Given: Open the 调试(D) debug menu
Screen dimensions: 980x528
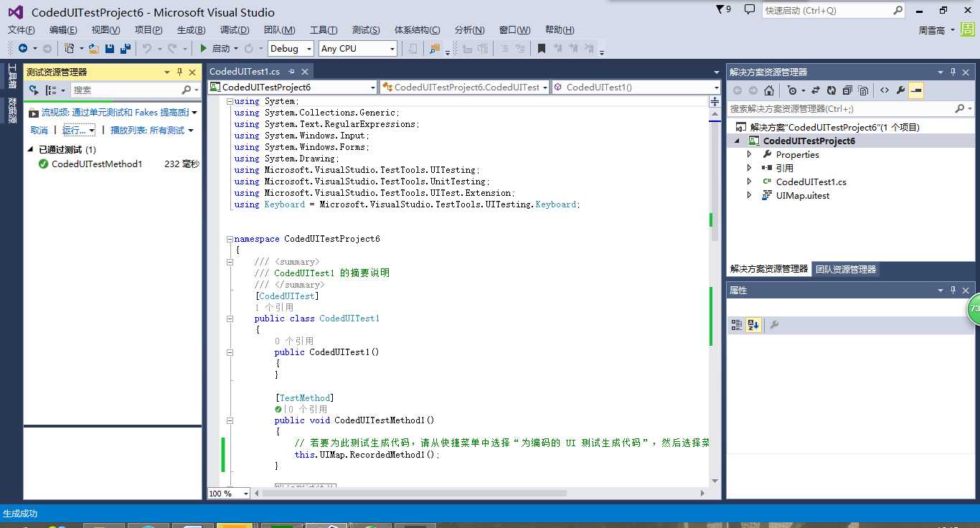Looking at the screenshot, I should (x=235, y=29).
